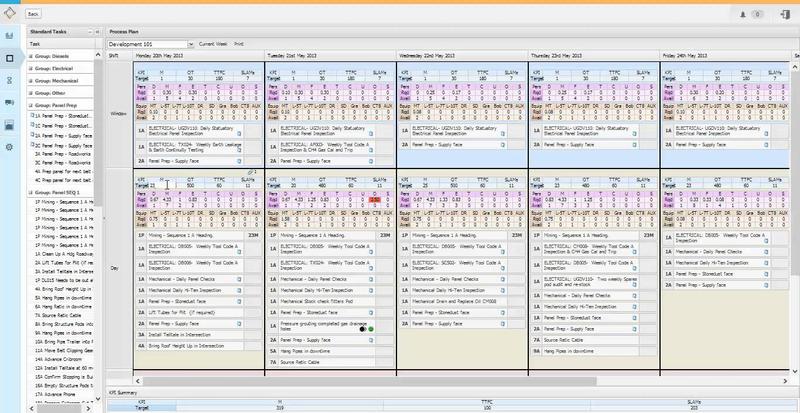Open document icon on Friday Window Panel Prep - Supply face

coord(766,145)
